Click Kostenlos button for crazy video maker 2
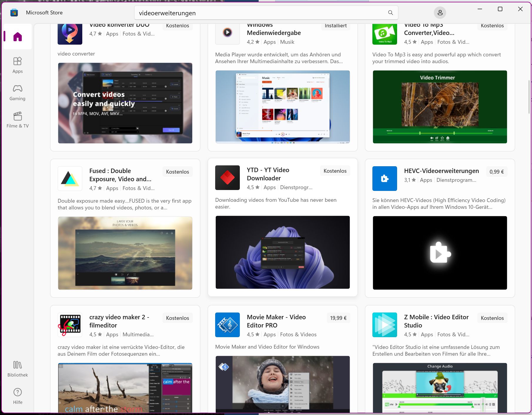The height and width of the screenshot is (415, 532). [178, 318]
